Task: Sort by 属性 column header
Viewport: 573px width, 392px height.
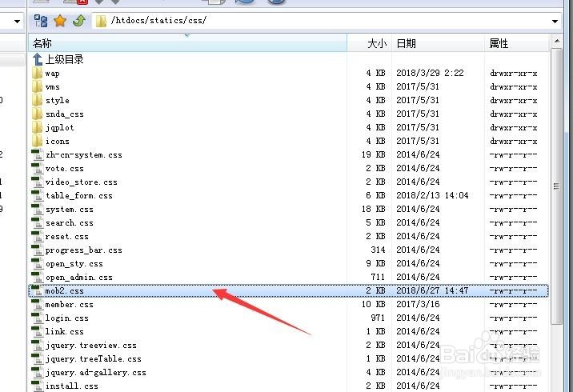Action: point(517,43)
